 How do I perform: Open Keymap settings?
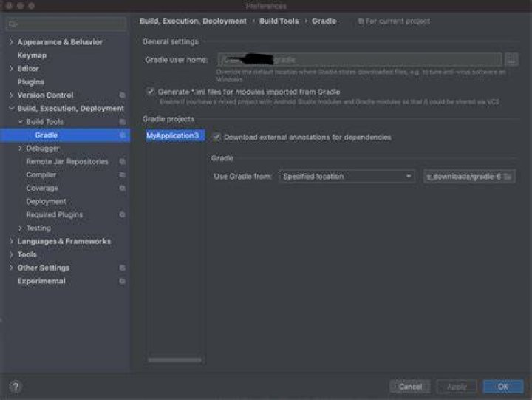pos(32,55)
